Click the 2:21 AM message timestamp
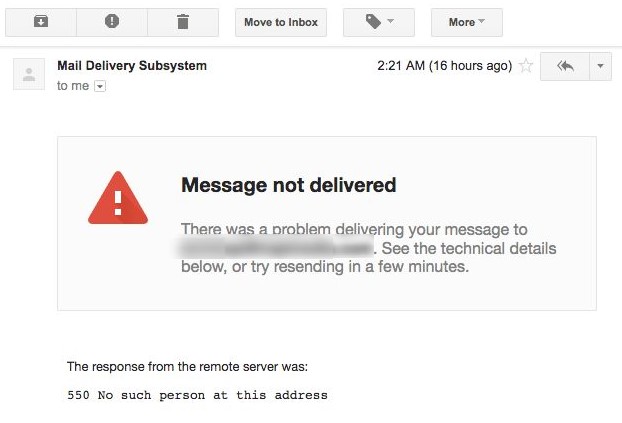 tap(445, 65)
